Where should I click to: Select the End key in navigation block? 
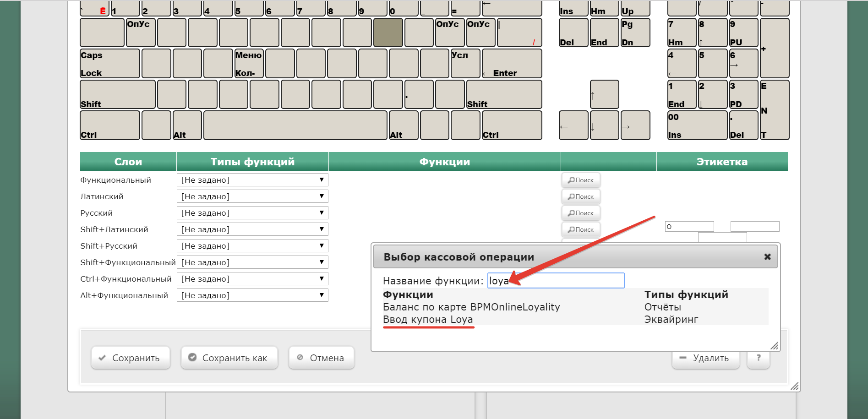605,33
